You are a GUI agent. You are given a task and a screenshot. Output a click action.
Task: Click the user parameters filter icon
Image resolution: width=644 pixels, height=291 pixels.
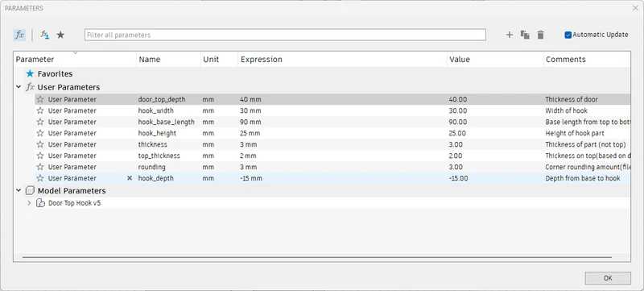(45, 35)
